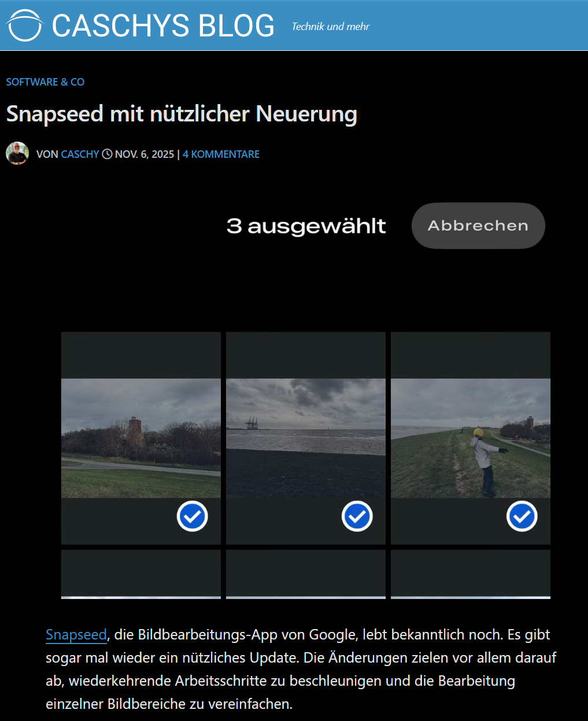The height and width of the screenshot is (721, 588).
Task: Click the partially visible bottom-right photo tile
Action: coord(471,574)
